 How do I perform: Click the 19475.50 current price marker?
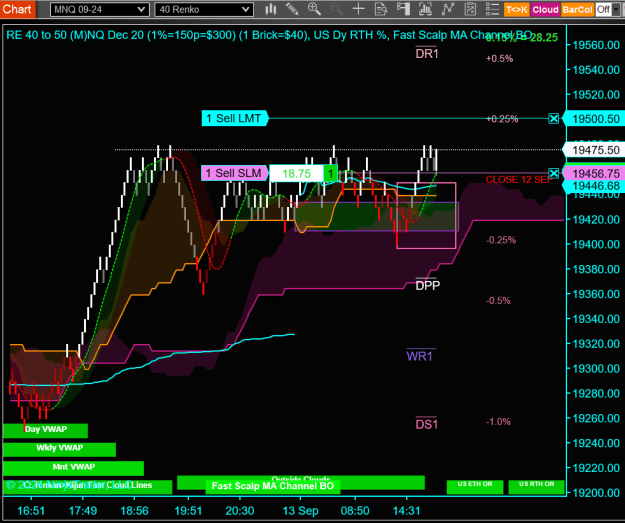pyautogui.click(x=594, y=150)
